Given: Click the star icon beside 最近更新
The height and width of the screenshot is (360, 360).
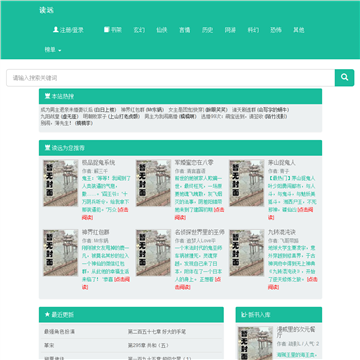Looking at the screenshot, I should point(47,315).
